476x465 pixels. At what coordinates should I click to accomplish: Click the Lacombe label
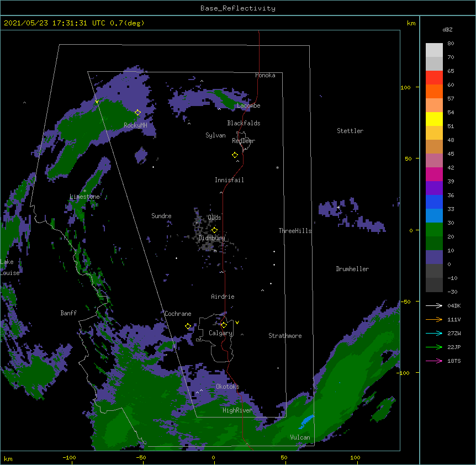(248, 105)
